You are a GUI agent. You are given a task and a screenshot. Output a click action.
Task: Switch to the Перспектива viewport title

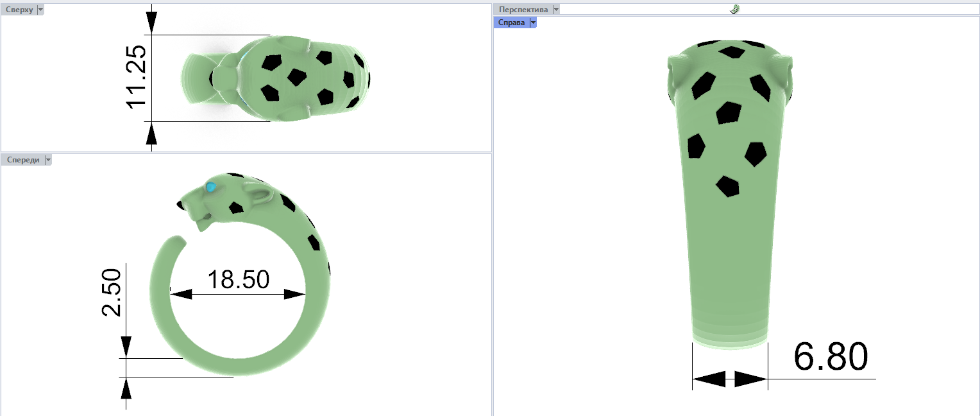(x=523, y=10)
